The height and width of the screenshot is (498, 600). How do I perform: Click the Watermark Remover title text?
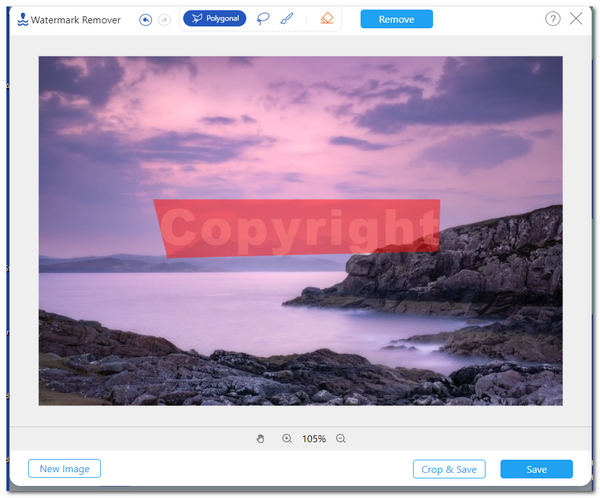[x=76, y=20]
